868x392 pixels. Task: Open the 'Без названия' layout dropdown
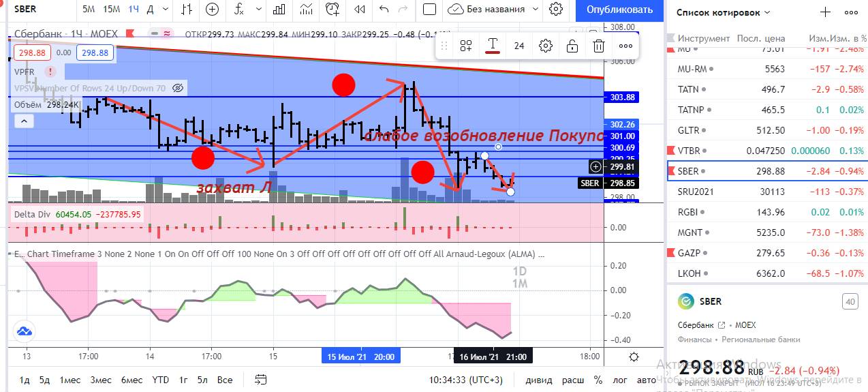(x=536, y=10)
